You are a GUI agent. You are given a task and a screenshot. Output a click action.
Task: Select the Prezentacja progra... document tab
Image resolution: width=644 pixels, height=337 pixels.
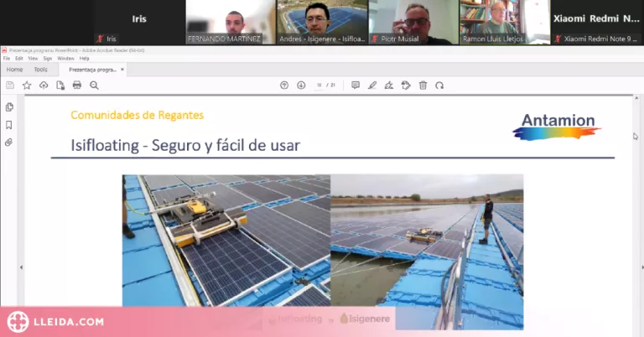(x=92, y=70)
